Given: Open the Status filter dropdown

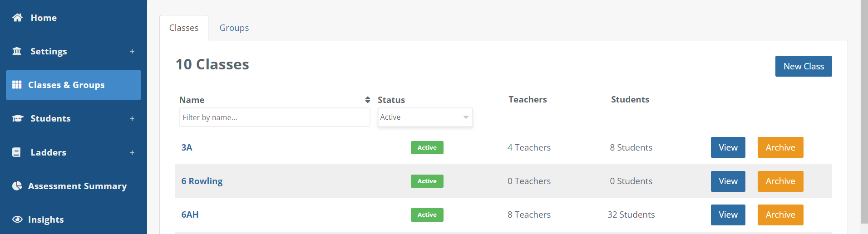Looking at the screenshot, I should point(425,117).
